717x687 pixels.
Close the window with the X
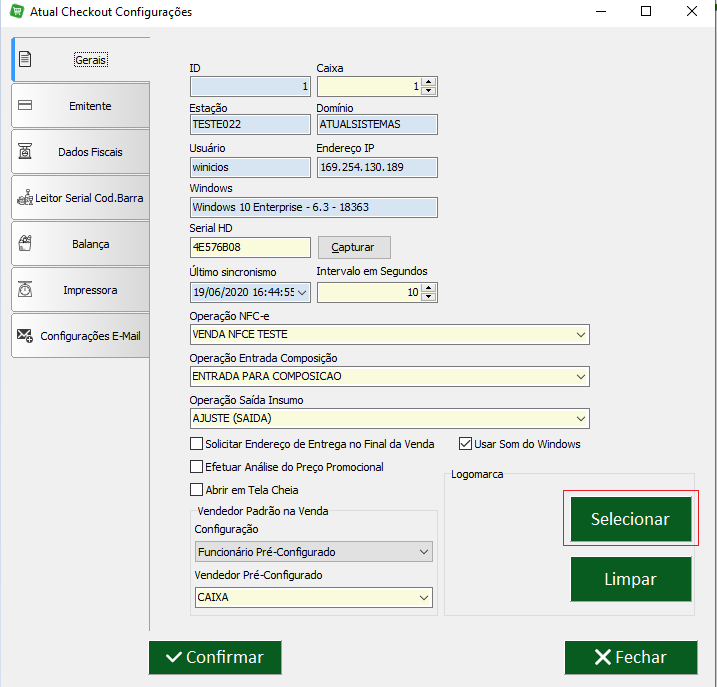[x=692, y=11]
